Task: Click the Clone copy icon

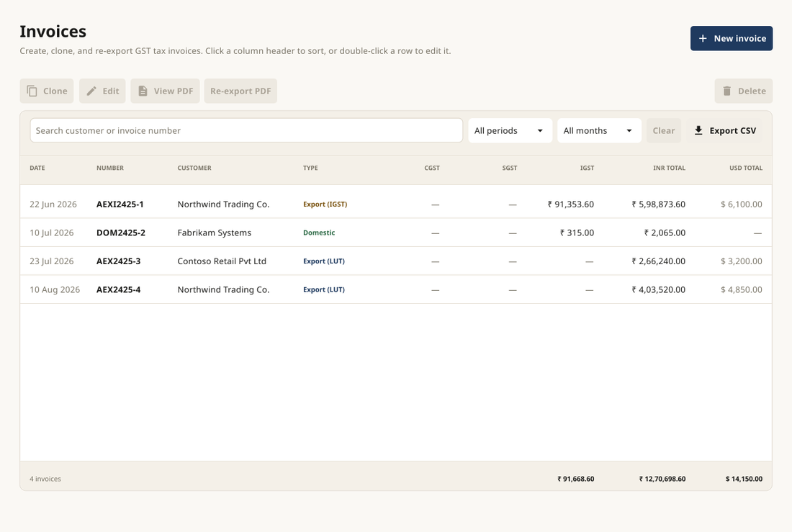Action: [32, 91]
